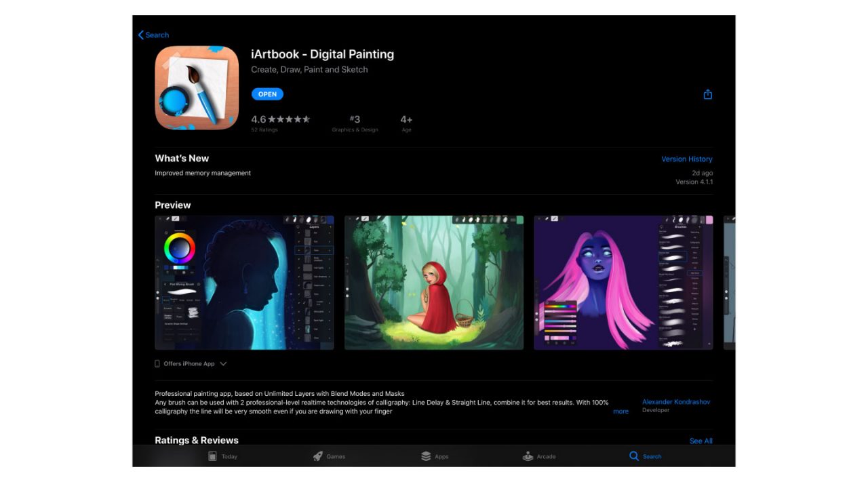Tap the Improved memory management note
This screenshot has height=482, width=868.
click(203, 173)
